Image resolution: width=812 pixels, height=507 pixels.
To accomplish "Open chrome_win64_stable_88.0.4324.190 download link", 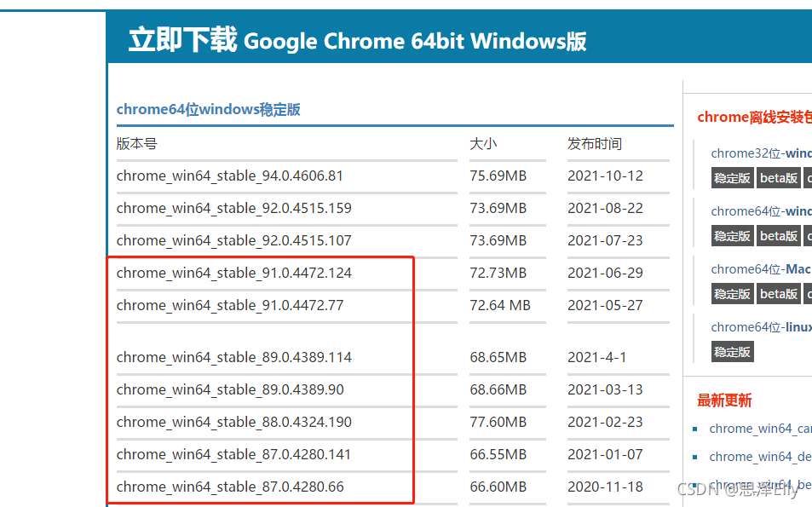I will (x=233, y=422).
